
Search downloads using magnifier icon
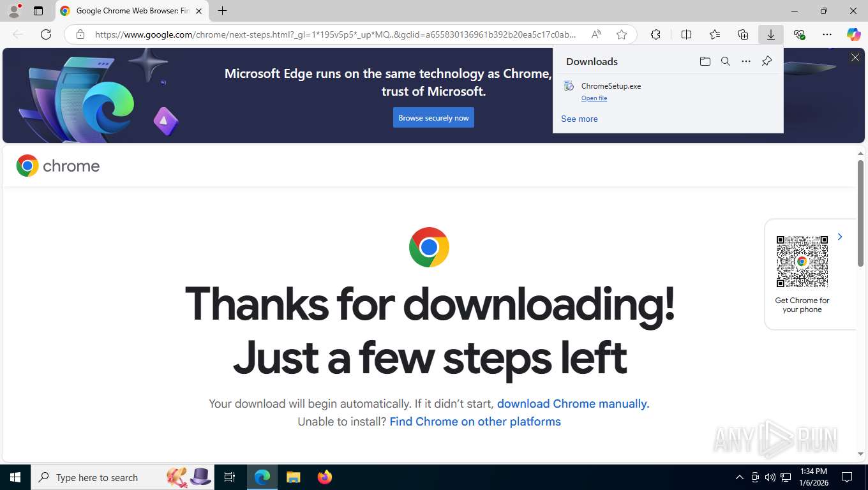coord(726,61)
